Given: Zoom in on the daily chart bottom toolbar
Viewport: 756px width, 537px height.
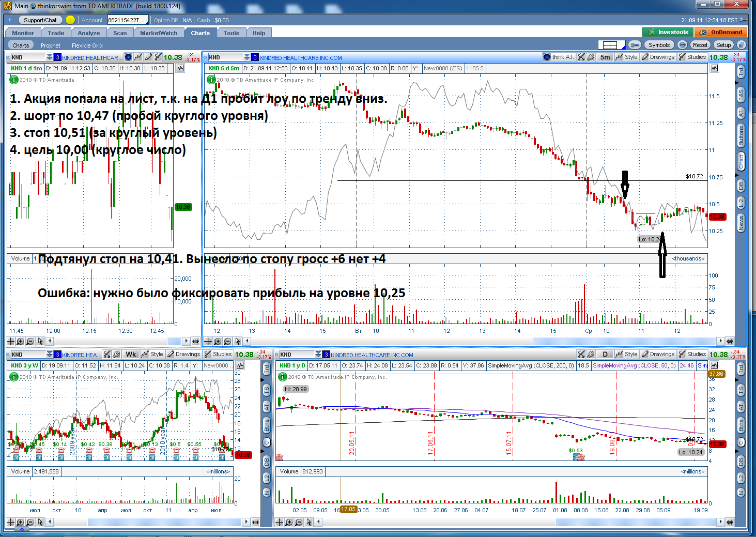Looking at the screenshot, I should 289,522.
